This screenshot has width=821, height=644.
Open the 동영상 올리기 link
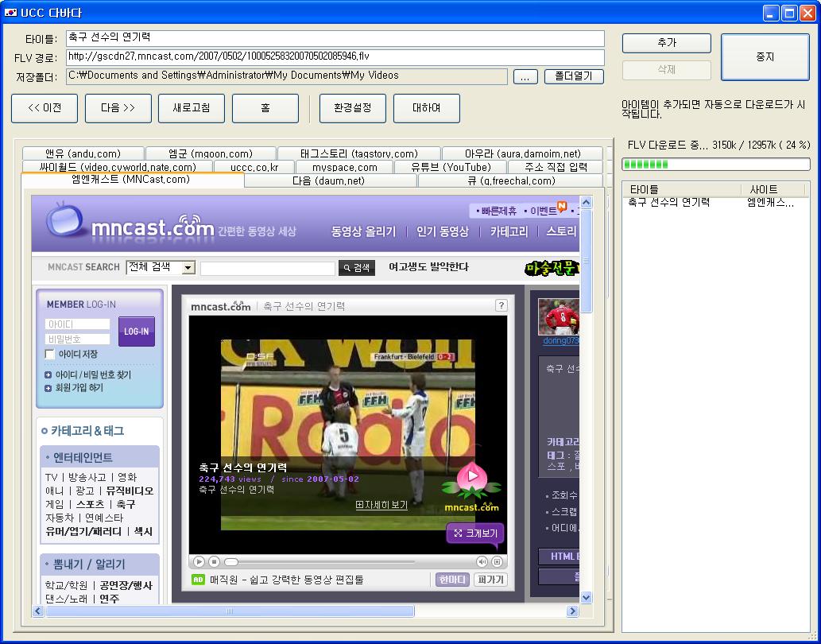pos(363,231)
